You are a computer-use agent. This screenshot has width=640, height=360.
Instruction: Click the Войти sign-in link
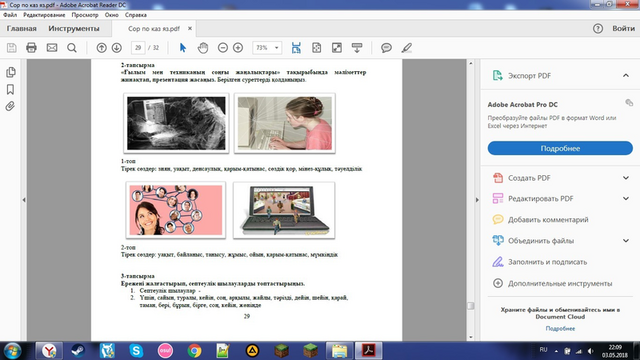623,29
